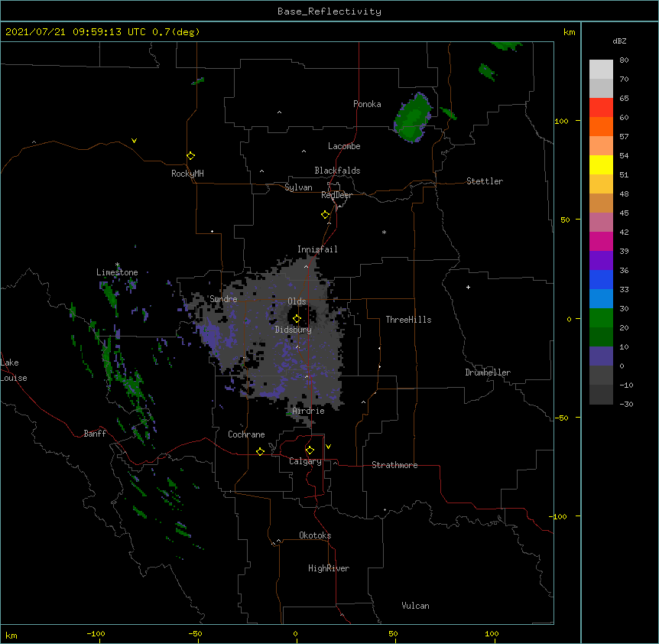Click the white plus marker north of Drumheller
Screen dimensions: 659x644
point(468,287)
